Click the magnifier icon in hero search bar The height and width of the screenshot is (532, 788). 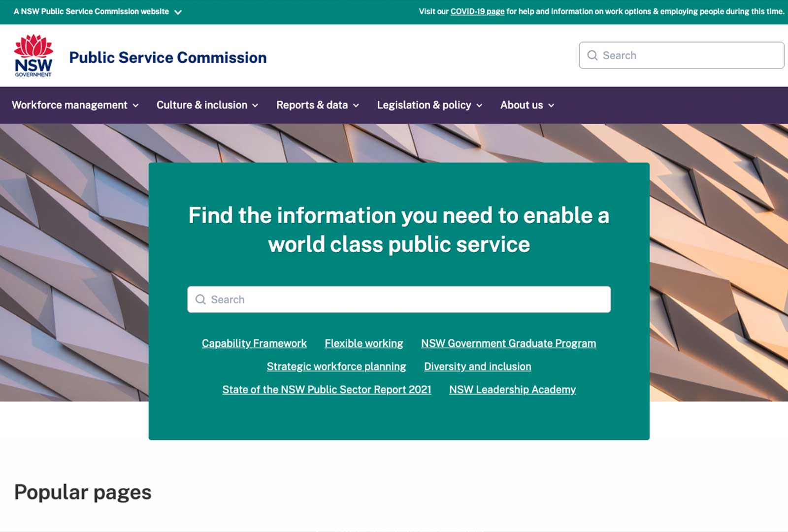[200, 299]
